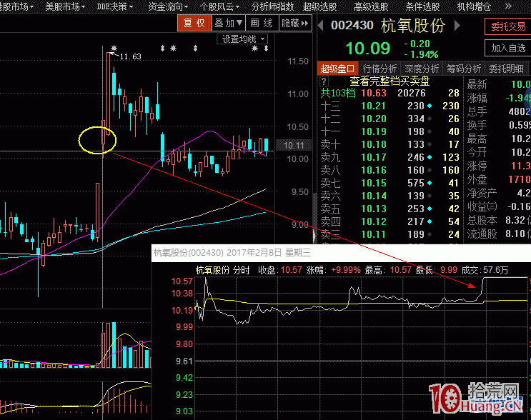Open 美股市场 dropdown menu
This screenshot has width=531, height=420.
(x=65, y=6)
